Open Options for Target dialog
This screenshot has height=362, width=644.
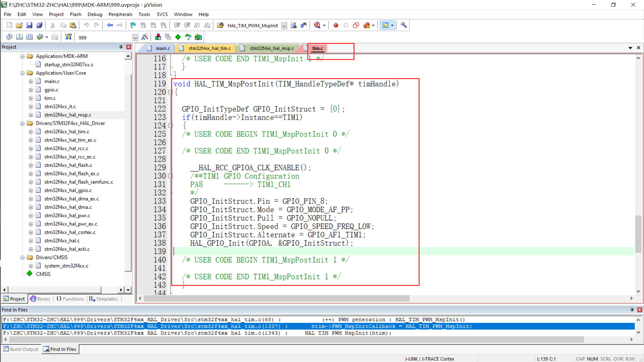145,37
